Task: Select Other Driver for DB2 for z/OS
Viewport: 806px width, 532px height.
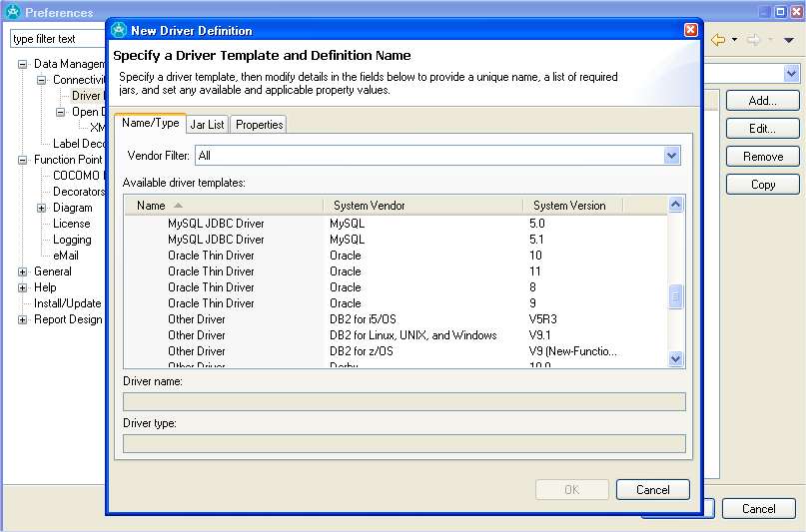Action: pos(396,350)
